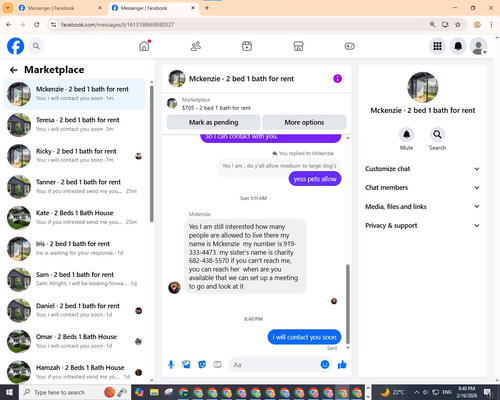Click Mckenzie large profile thumbnail in info panel
This screenshot has width=500, height=400.
[423, 87]
